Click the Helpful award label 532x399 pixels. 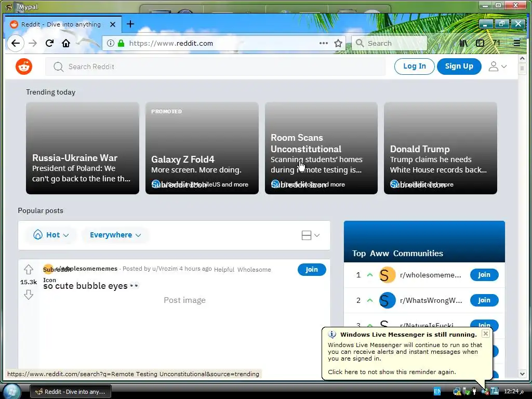224,270
